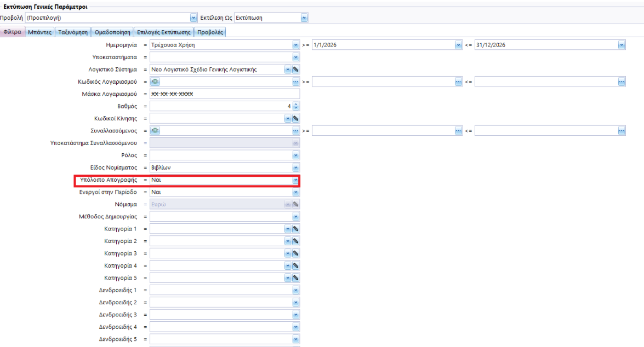This screenshot has height=347, width=644.
Task: Expand the Υπόλοιπο Απογραφής dropdown
Action: tap(295, 180)
